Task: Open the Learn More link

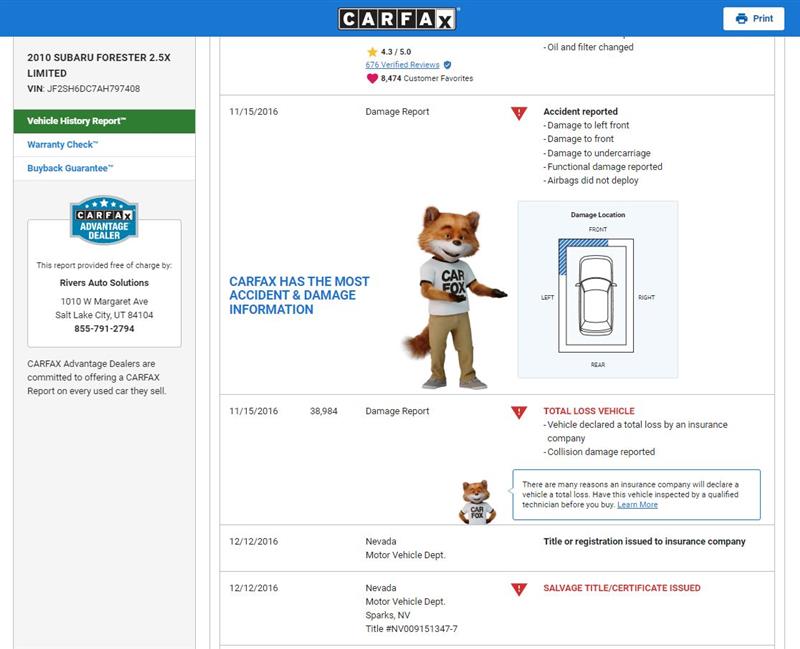Action: point(637,505)
